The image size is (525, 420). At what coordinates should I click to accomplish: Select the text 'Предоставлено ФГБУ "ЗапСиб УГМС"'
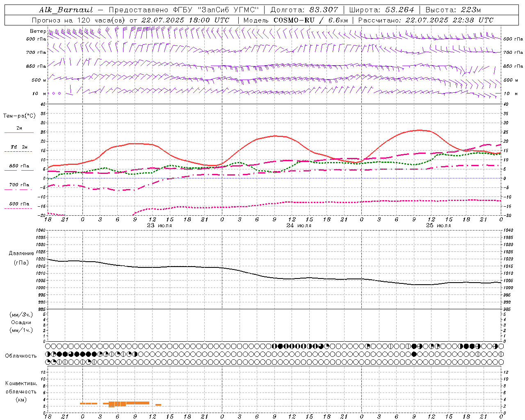click(184, 10)
